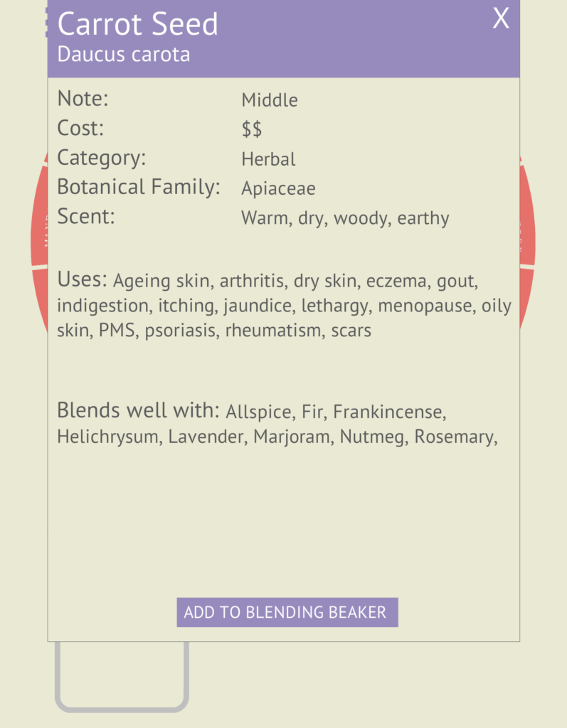
Task: Click the empty blending beaker outline
Action: click(x=122, y=677)
